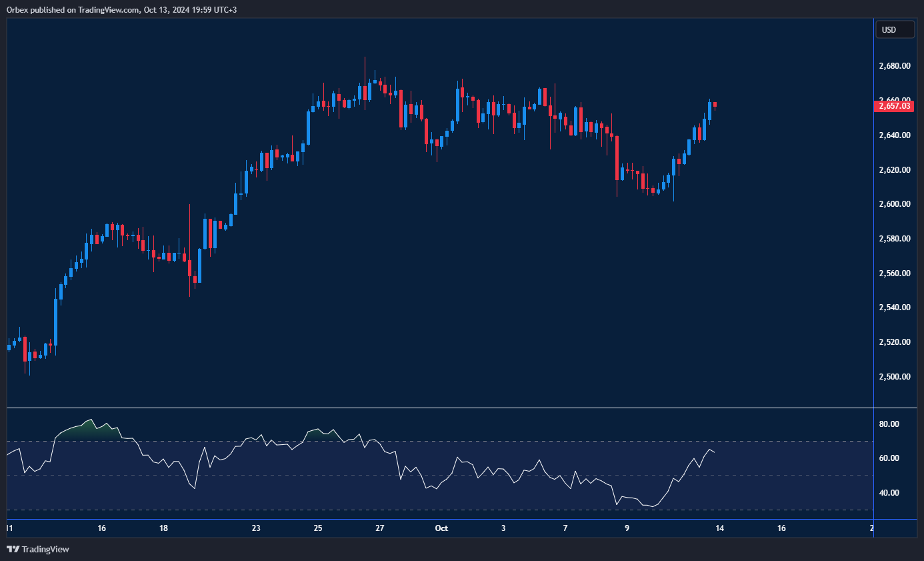Click the Orbex published on TradingView.com header text
The height and width of the screenshot is (561, 924).
click(x=121, y=9)
